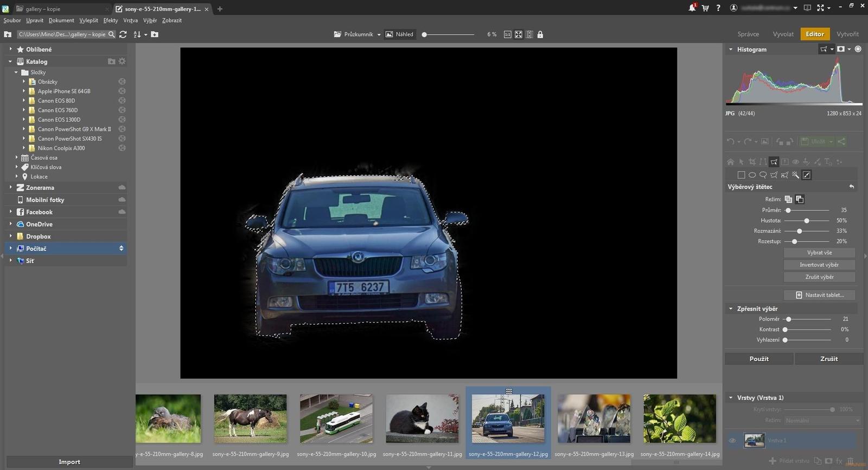This screenshot has height=470, width=868.
Task: Collapse the Katalog section
Action: (10, 61)
